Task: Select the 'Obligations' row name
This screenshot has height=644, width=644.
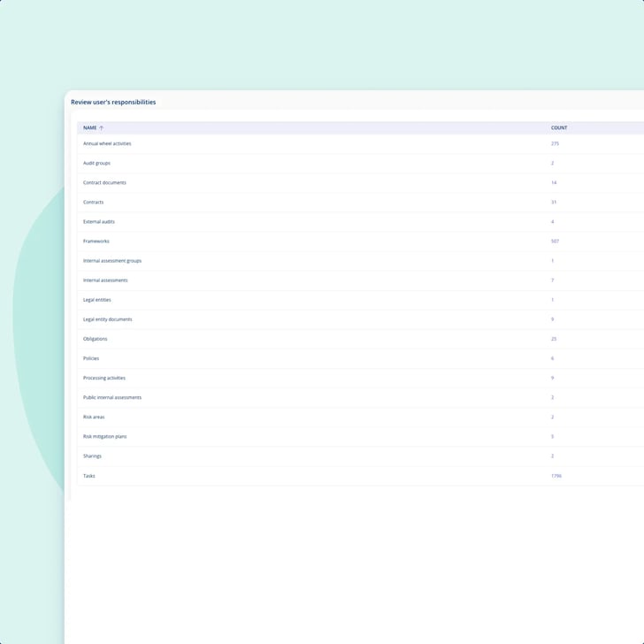Action: click(96, 339)
